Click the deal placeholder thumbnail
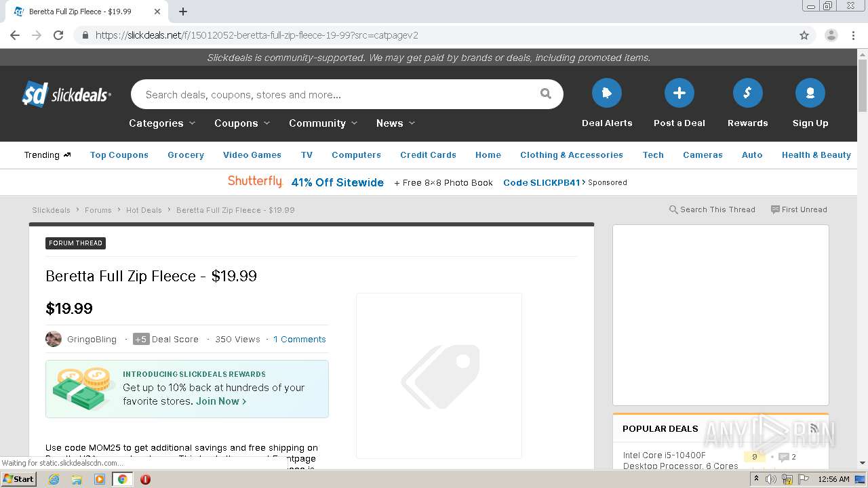Screen dimensions: 868x488 439,376
